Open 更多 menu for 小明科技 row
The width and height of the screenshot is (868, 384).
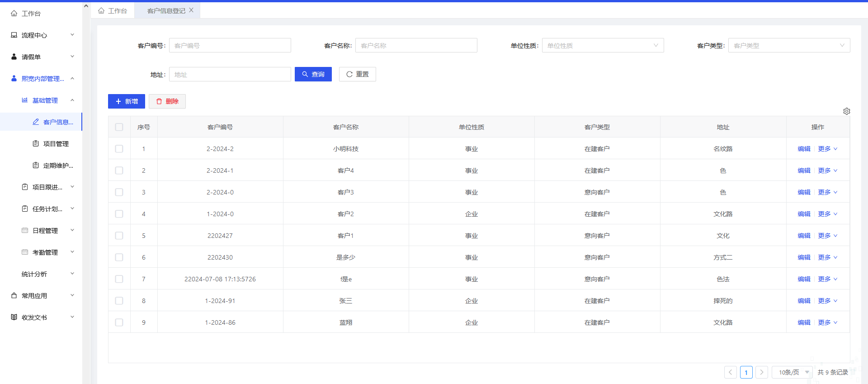click(x=828, y=149)
